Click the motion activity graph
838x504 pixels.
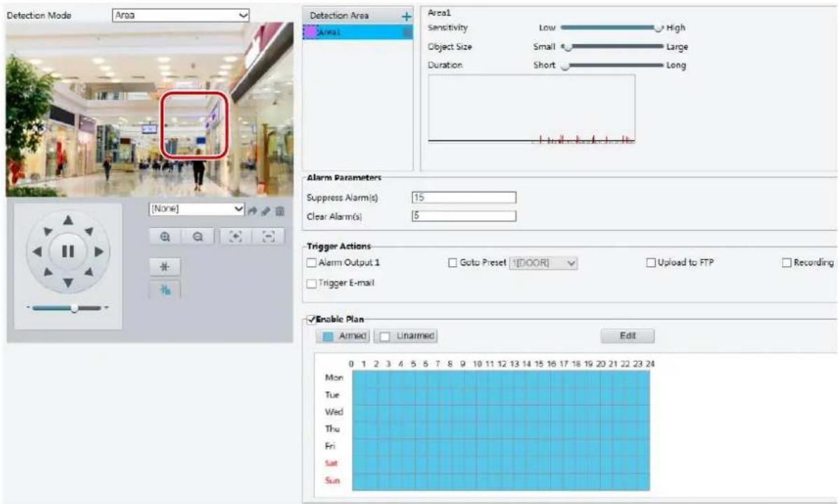click(532, 109)
